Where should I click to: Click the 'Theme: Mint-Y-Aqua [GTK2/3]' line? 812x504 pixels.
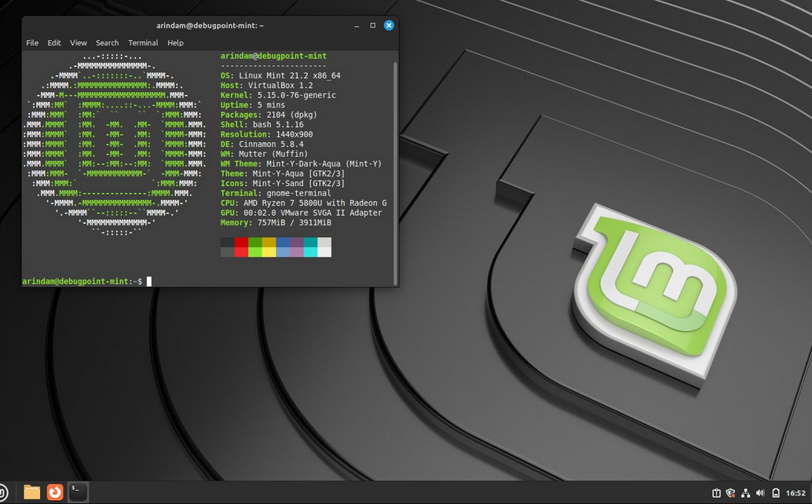[283, 173]
